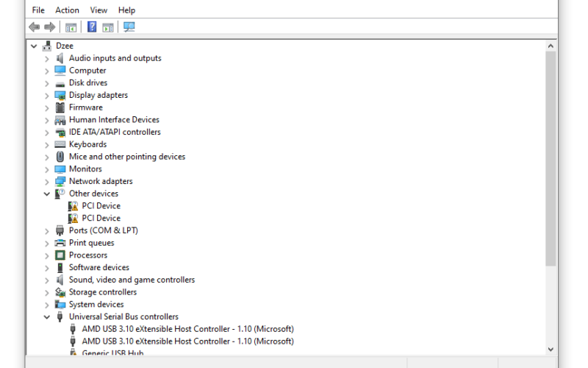Screen dimensions: 588x368
Task: Open the View menu
Action: tap(98, 10)
